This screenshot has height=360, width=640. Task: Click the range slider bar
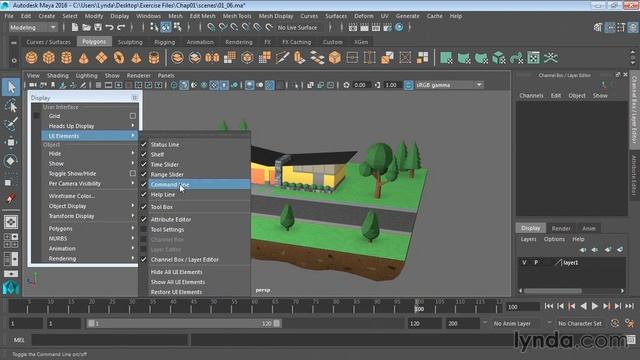click(x=184, y=323)
